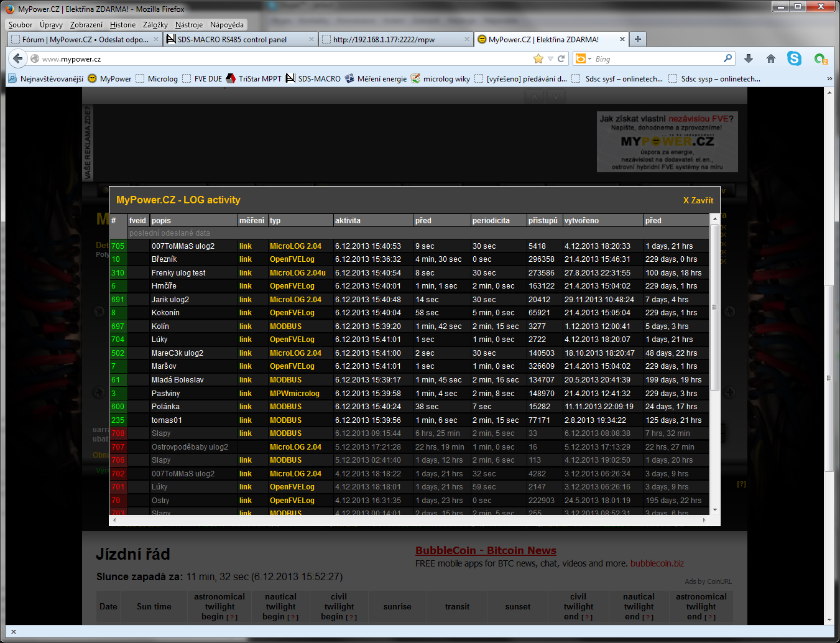Click the Skype toolbar icon

click(794, 58)
